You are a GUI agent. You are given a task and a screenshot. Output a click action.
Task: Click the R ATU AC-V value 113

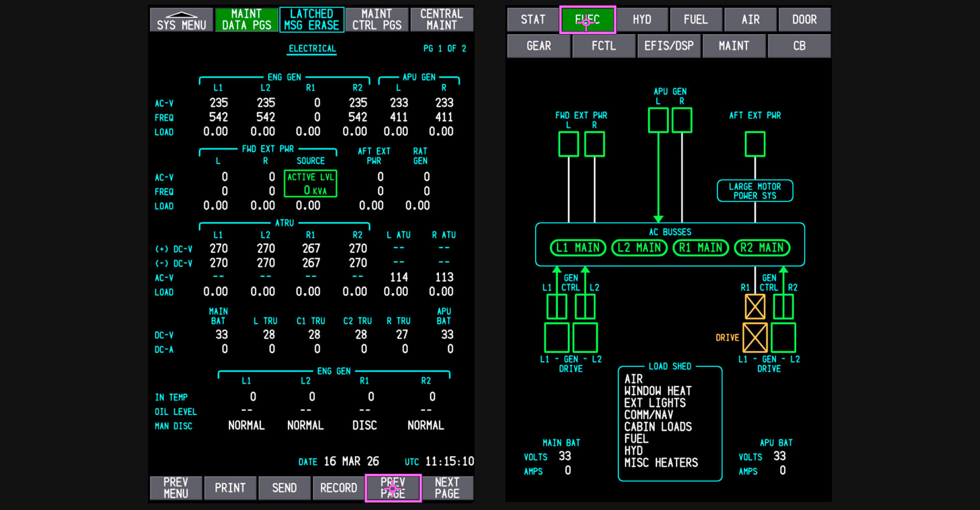coord(445,277)
